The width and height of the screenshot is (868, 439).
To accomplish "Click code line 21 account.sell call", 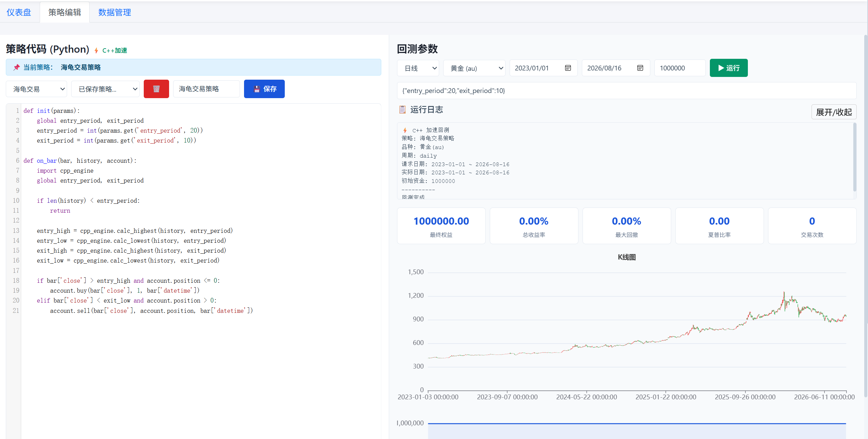I will point(151,311).
